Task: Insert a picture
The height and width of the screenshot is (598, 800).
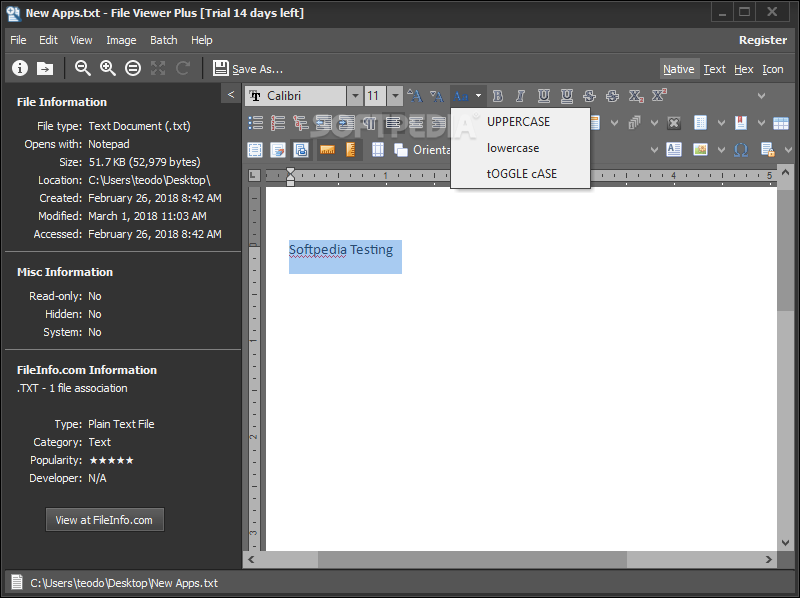Action: 700,150
